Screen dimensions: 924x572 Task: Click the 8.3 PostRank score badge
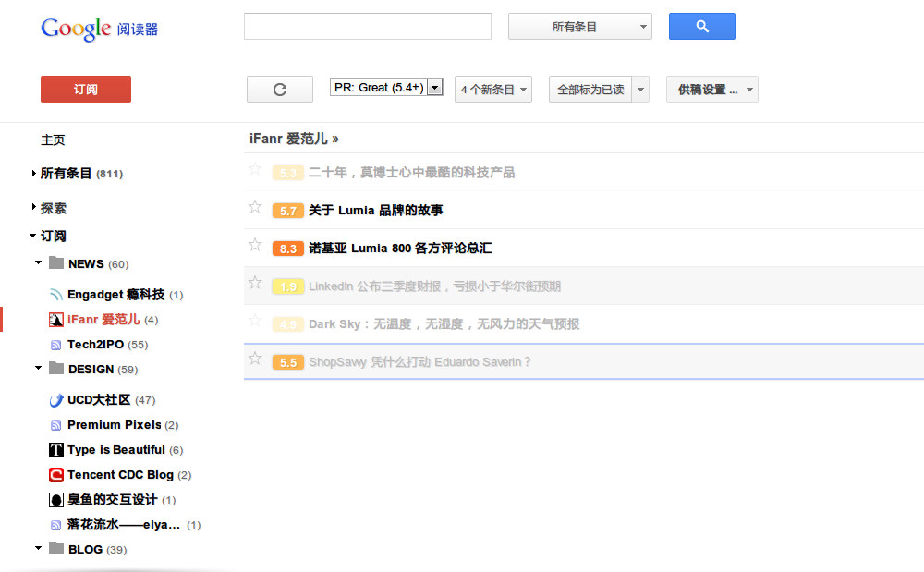tap(288, 249)
